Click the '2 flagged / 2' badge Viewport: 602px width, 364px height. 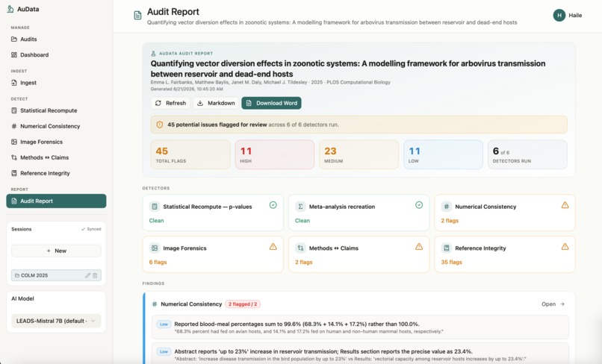pos(243,304)
